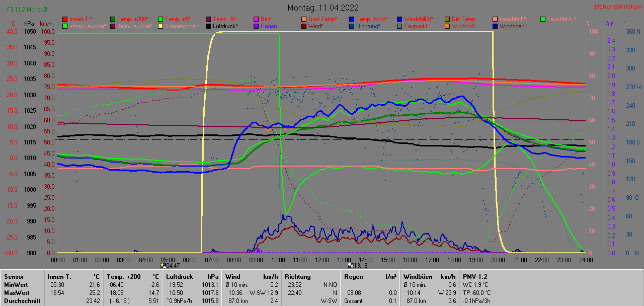Click the Innen-T. column header in table
Viewport: 644px width, 306px height.
[59, 276]
